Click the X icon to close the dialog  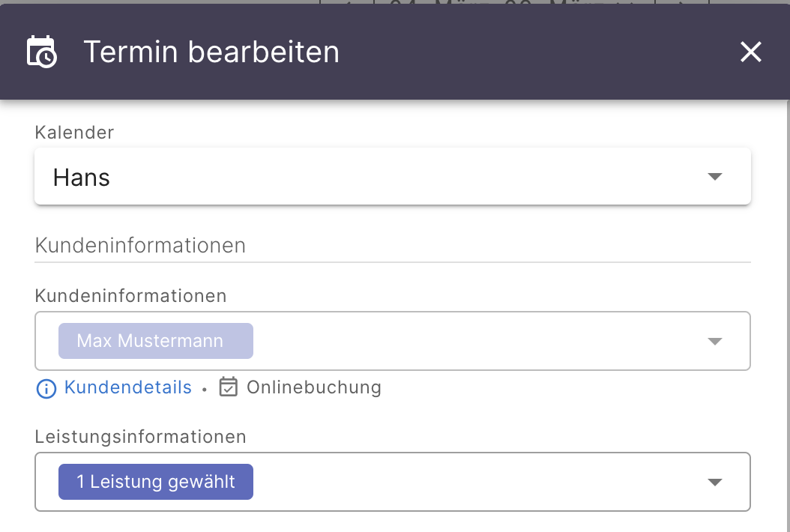(750, 52)
